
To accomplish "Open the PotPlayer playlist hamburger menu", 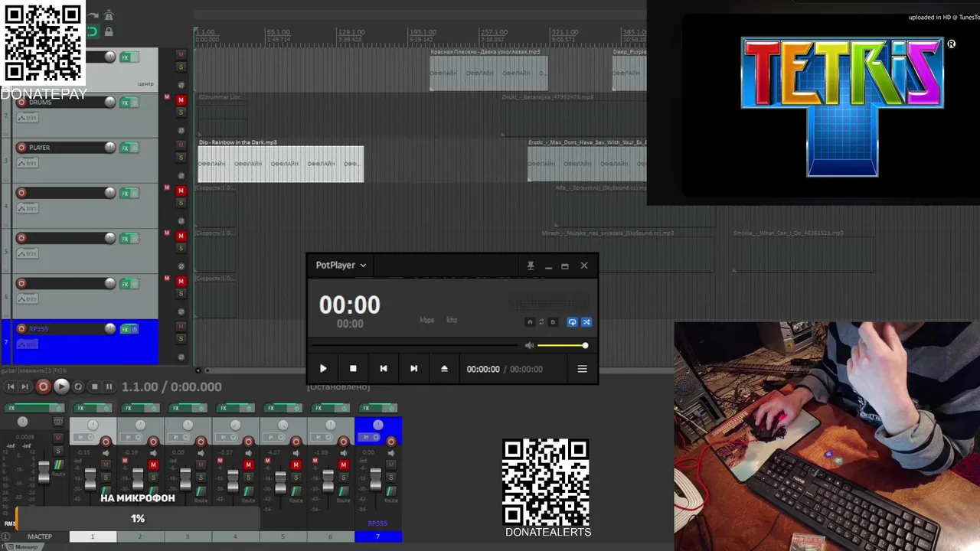I will pyautogui.click(x=582, y=369).
